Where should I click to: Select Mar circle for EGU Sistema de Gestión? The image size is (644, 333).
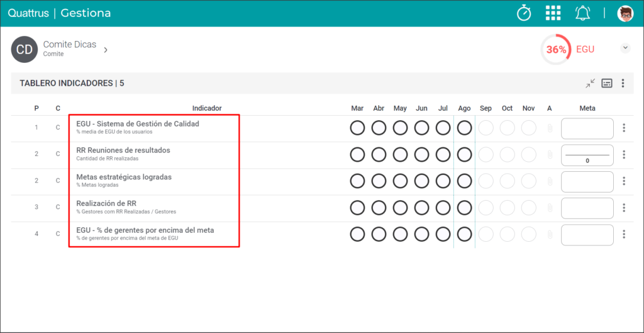click(x=357, y=128)
